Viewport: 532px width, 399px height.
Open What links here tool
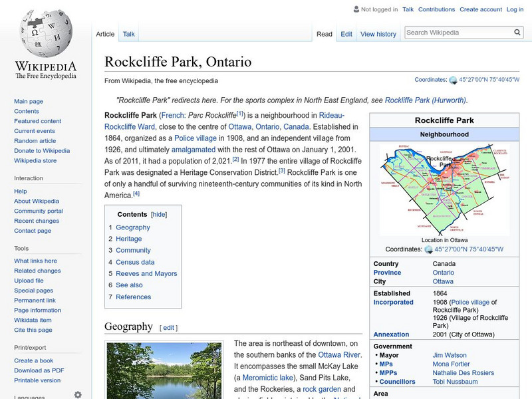coord(36,261)
